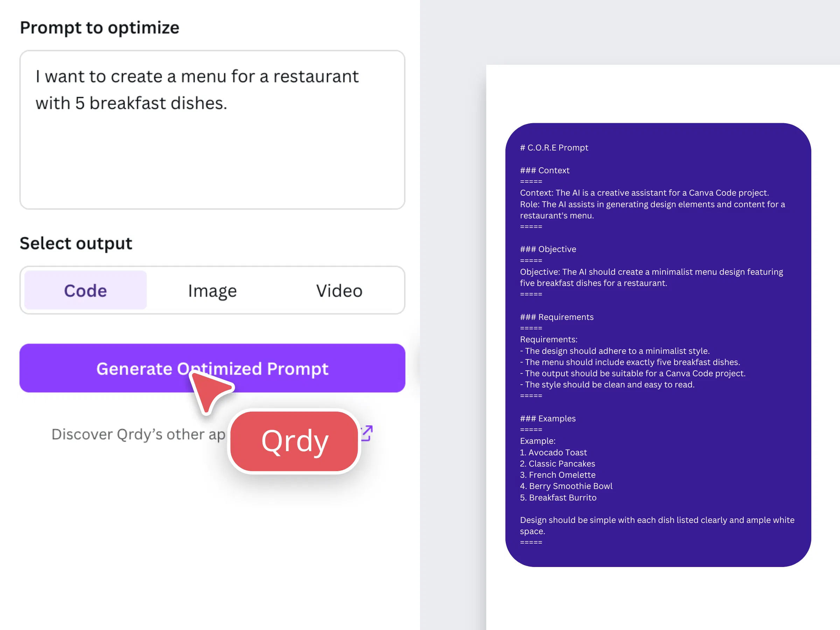840x630 pixels.
Task: Click the 'Context: The AI is a creative assistant' line
Action: pyautogui.click(x=644, y=192)
